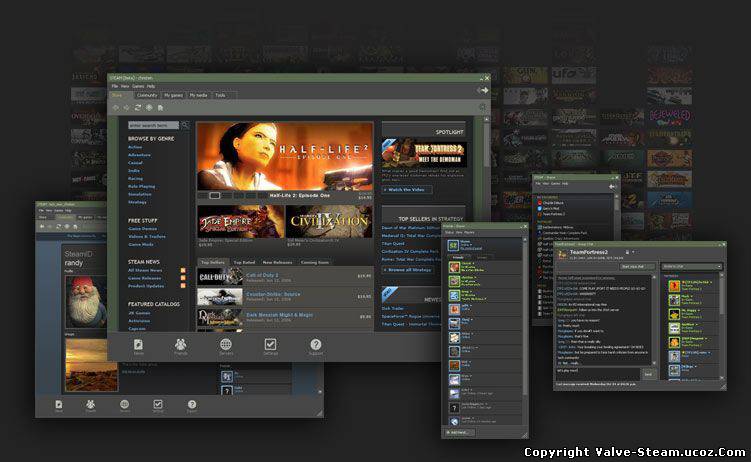Open the Game Demos link
The width and height of the screenshot is (751, 462).
[x=142, y=229]
